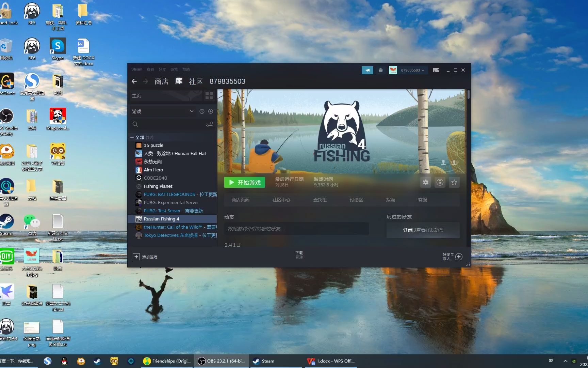This screenshot has width=588, height=368.
Task: Switch to 1.docx WPS Office taskbar button
Action: (331, 361)
